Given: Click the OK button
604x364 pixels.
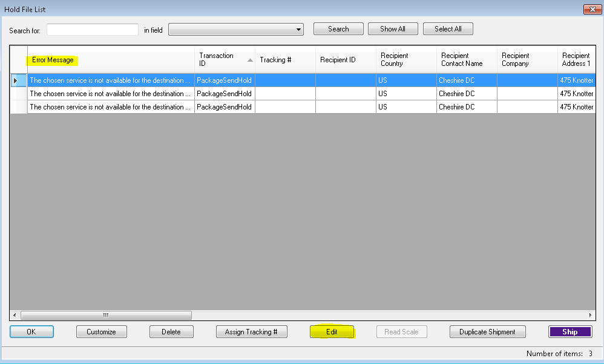Looking at the screenshot, I should (x=31, y=332).
